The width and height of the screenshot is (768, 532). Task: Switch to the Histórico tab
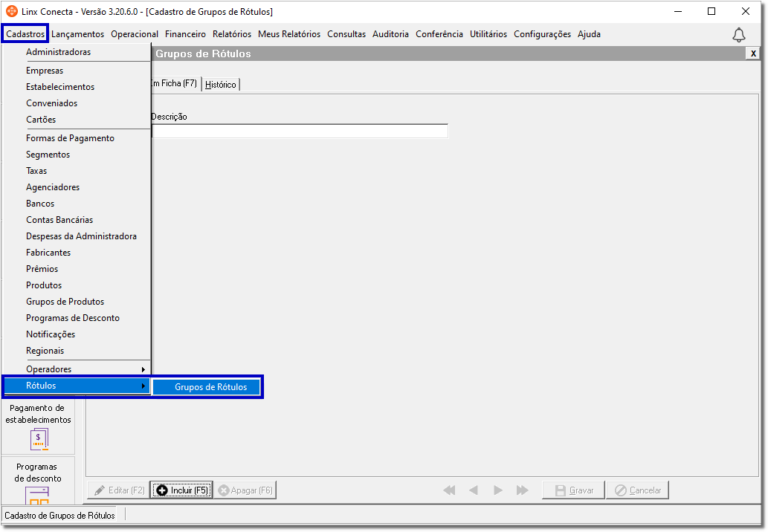click(x=220, y=84)
